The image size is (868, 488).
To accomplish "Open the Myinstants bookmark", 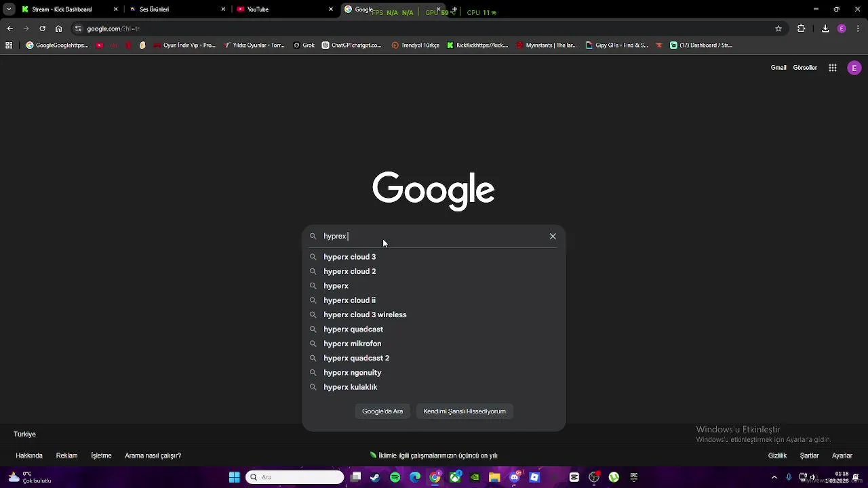I will click(x=547, y=45).
